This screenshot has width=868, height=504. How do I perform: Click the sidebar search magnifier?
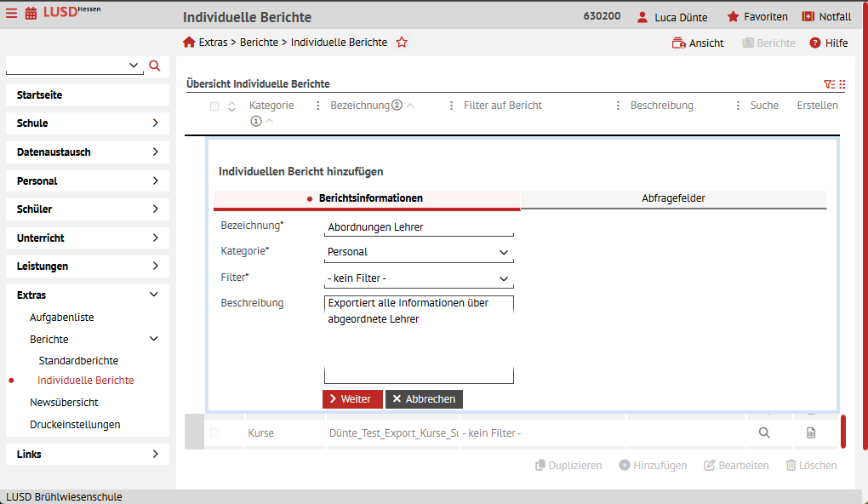[x=155, y=66]
